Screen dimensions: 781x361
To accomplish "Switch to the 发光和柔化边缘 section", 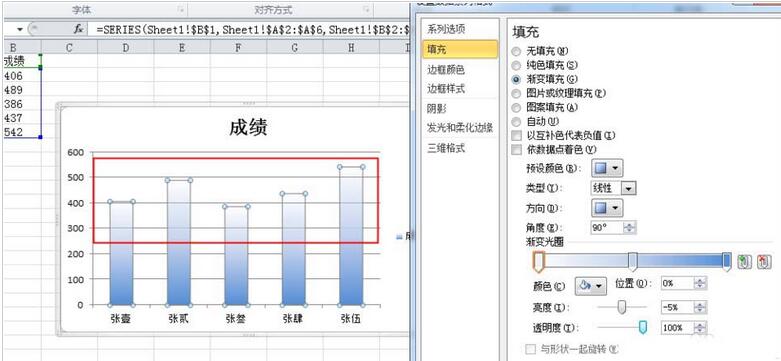I will (x=460, y=128).
